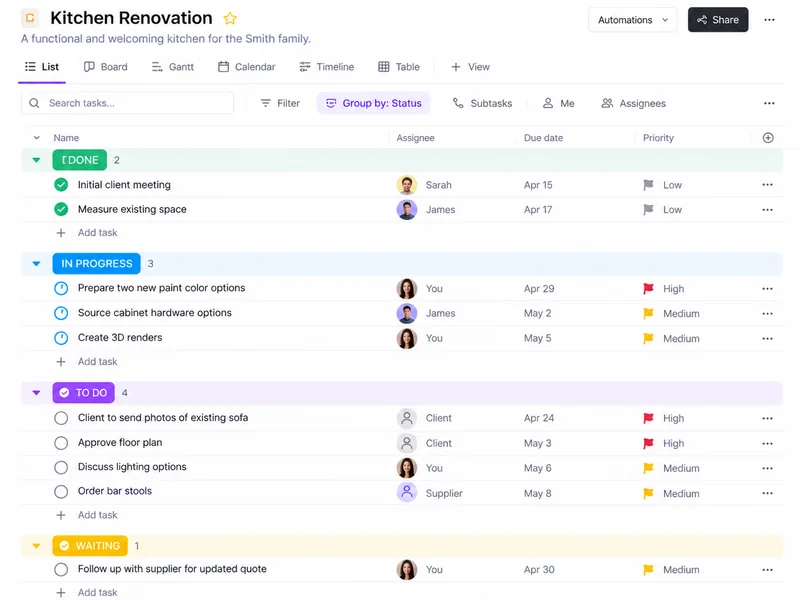Screen dimensions: 800x600
Task: Add a new column with plus icon
Action: point(768,138)
